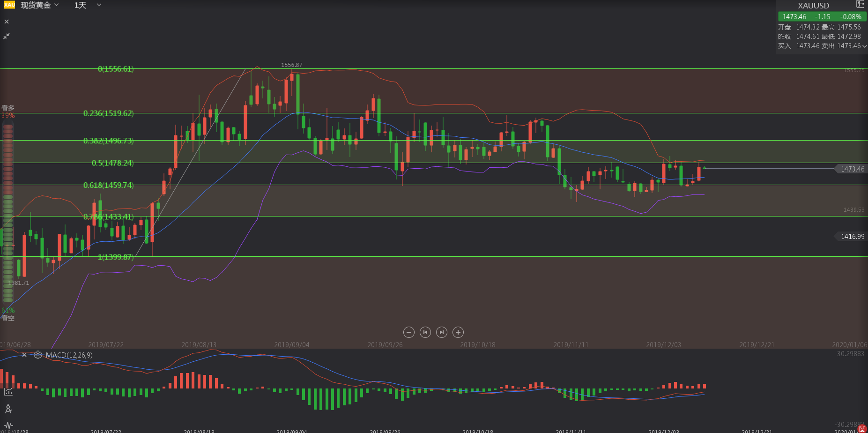The width and height of the screenshot is (868, 433).
Task: Open the chart indicators icon in left toolbar
Action: tap(8, 392)
